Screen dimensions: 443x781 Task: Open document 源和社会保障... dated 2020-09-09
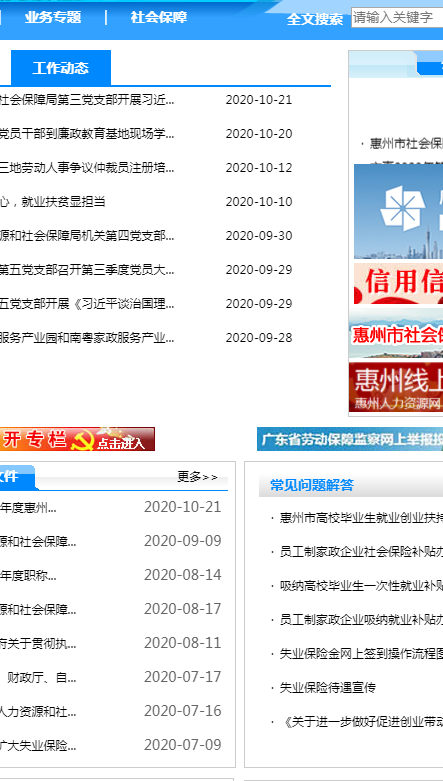[38, 541]
